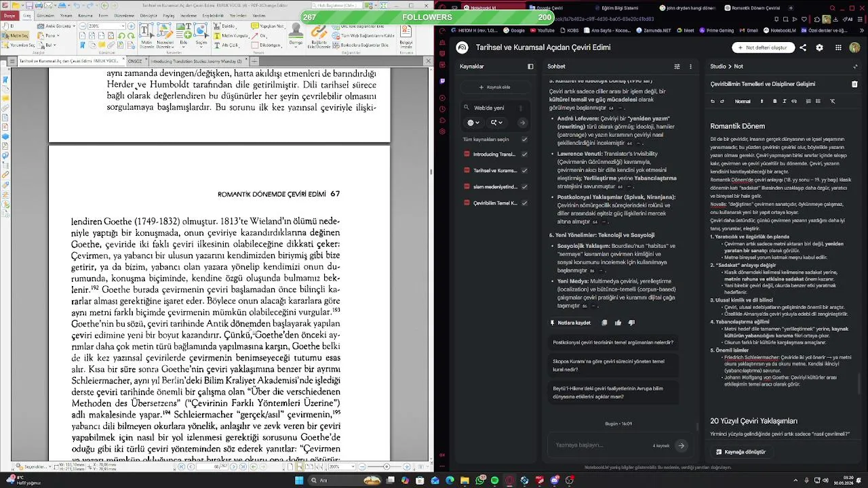This screenshot has height=488, width=868.
Task: Click Belgeyi İmzala sign document
Action: [x=406, y=35]
